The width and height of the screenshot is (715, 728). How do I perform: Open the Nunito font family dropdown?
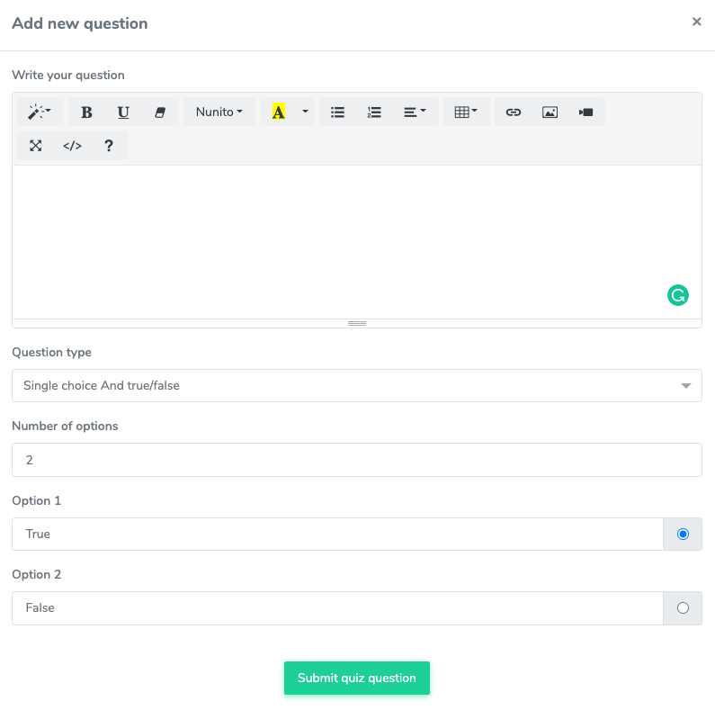point(219,112)
